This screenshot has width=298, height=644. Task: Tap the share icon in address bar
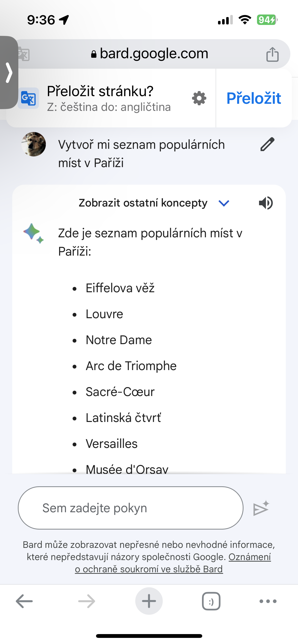pyautogui.click(x=272, y=54)
